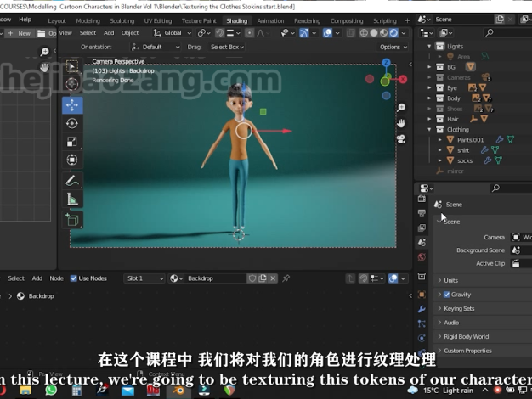The height and width of the screenshot is (399, 532).
Task: Expand the Rigid Body World panel
Action: [467, 337]
